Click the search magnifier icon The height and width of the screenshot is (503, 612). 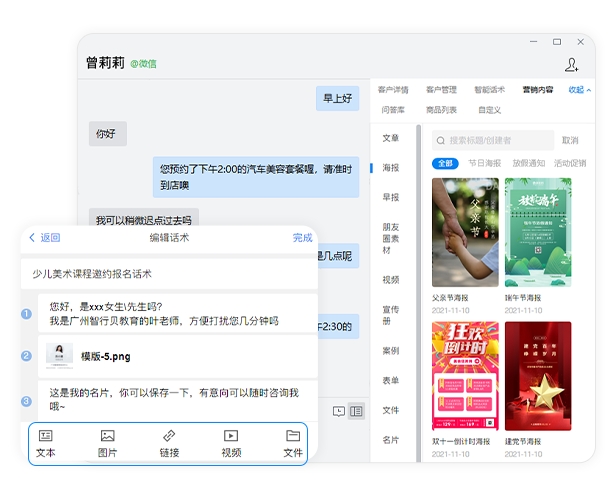pos(441,140)
